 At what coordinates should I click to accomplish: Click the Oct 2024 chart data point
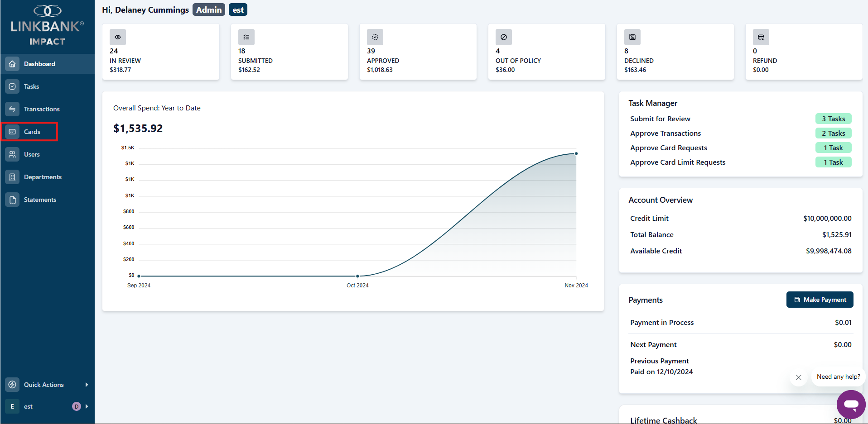pos(357,276)
